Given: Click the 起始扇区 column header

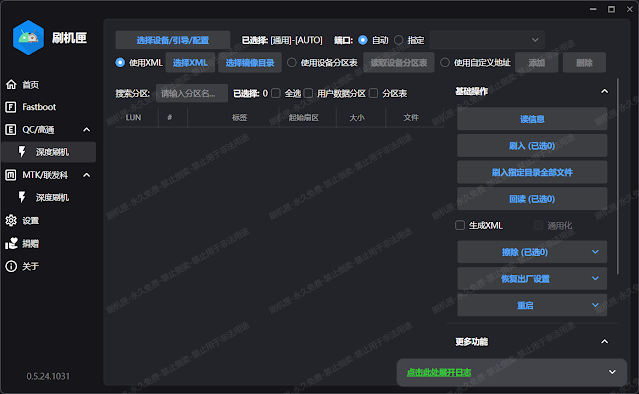Looking at the screenshot, I should (304, 118).
